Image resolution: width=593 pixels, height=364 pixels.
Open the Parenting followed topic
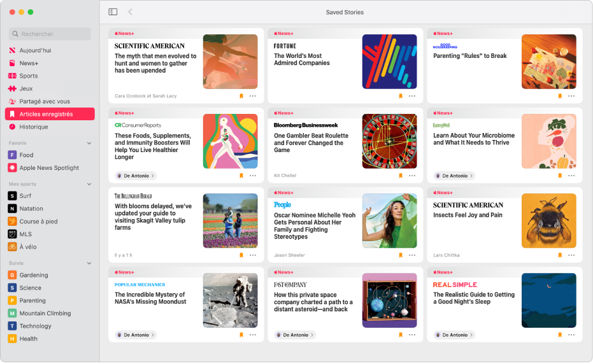pyautogui.click(x=50, y=300)
